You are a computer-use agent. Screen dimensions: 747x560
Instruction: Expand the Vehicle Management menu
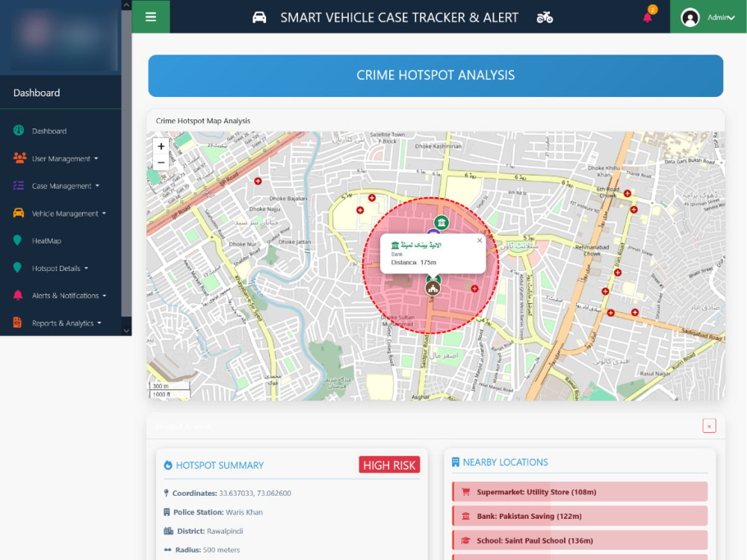(x=69, y=214)
